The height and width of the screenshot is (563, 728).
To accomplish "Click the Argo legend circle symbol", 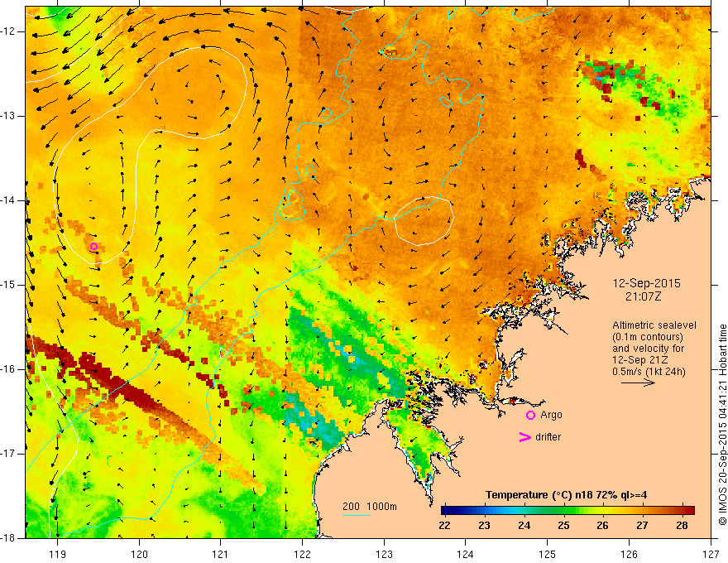I will (530, 415).
